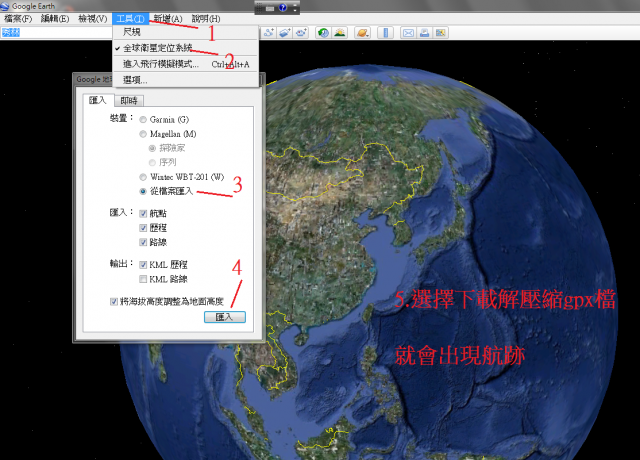640x460 pixels.
Task: Click the Record a Tour icon
Action: [x=301, y=33]
